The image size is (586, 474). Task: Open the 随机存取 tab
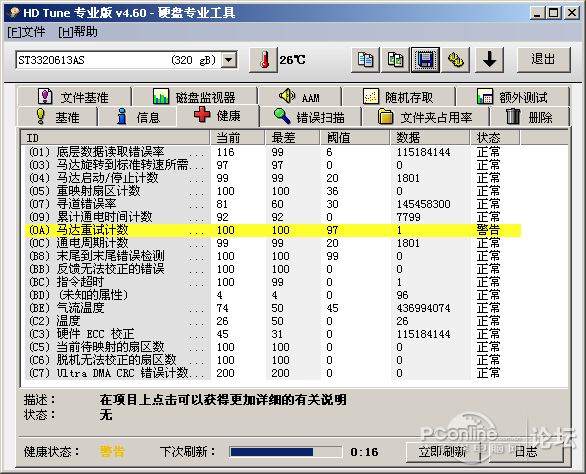398,97
